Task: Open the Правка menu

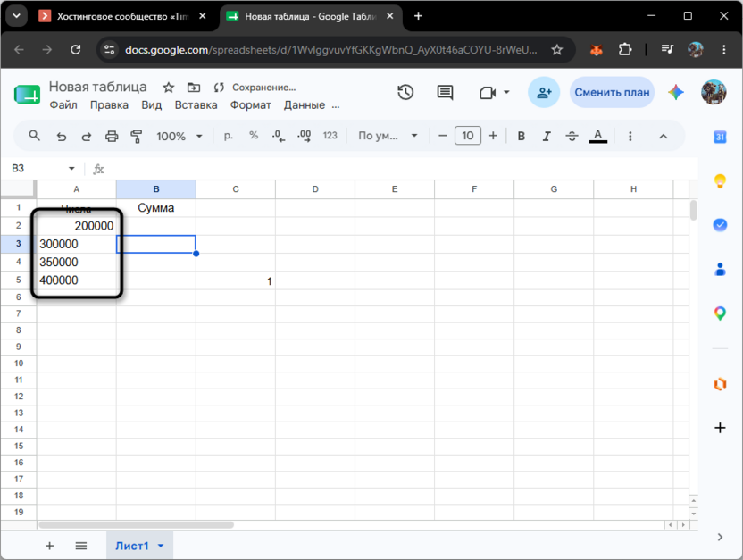Action: (x=109, y=105)
